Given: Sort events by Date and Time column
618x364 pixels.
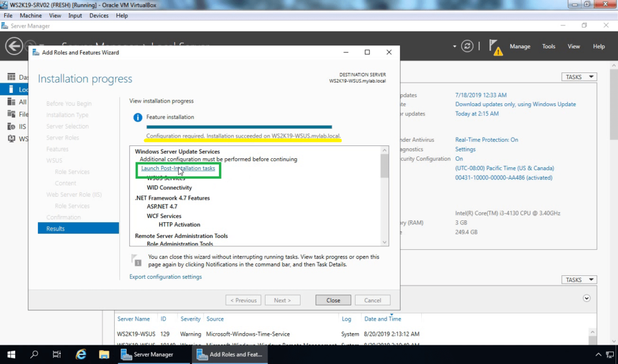Looking at the screenshot, I should tap(382, 319).
